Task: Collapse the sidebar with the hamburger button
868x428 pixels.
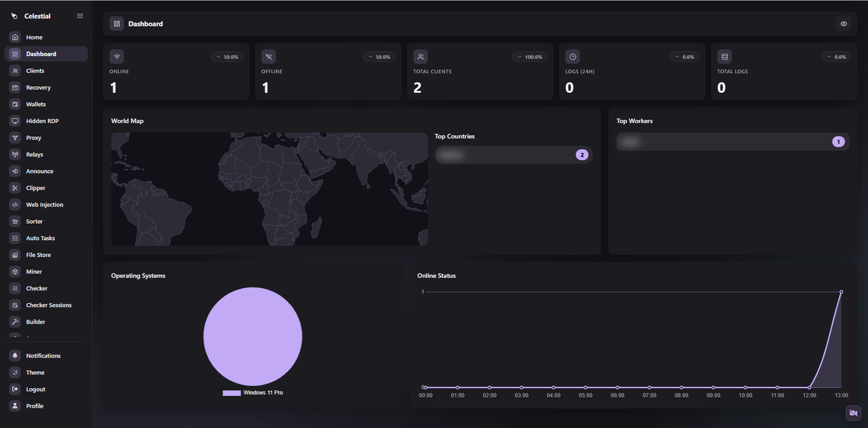Action: pos(80,16)
